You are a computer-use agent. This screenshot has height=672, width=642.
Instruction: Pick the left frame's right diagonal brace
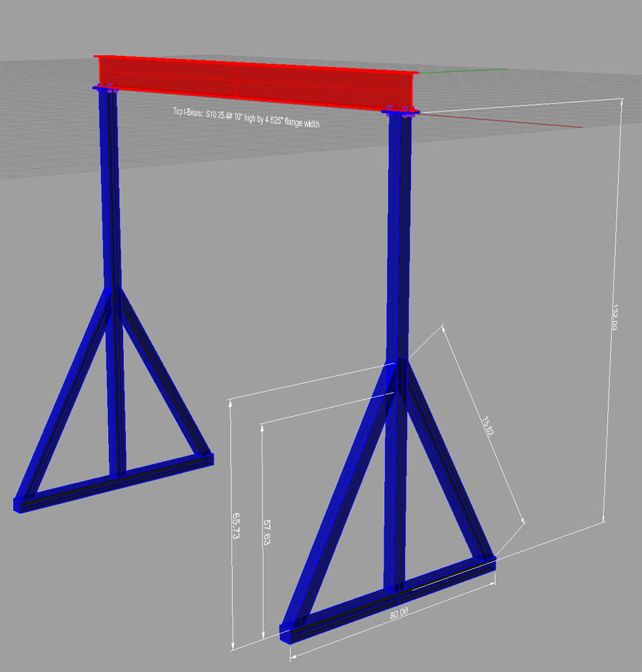click(163, 372)
